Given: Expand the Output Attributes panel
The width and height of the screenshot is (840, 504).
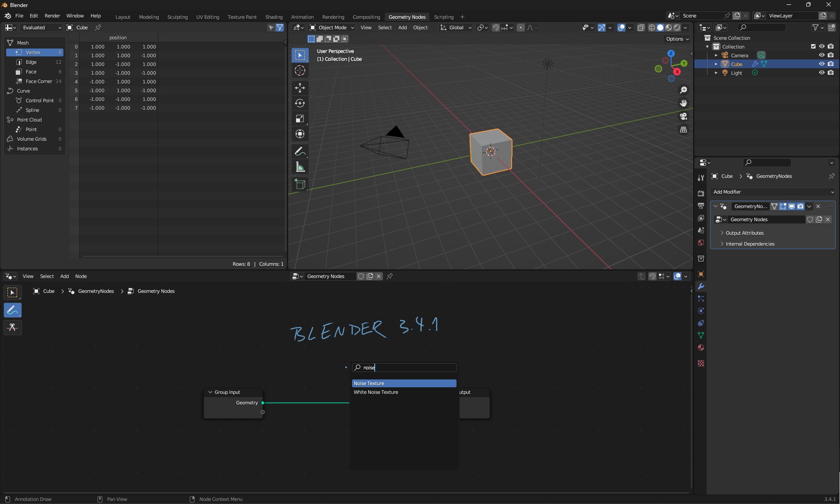Looking at the screenshot, I should pos(744,233).
